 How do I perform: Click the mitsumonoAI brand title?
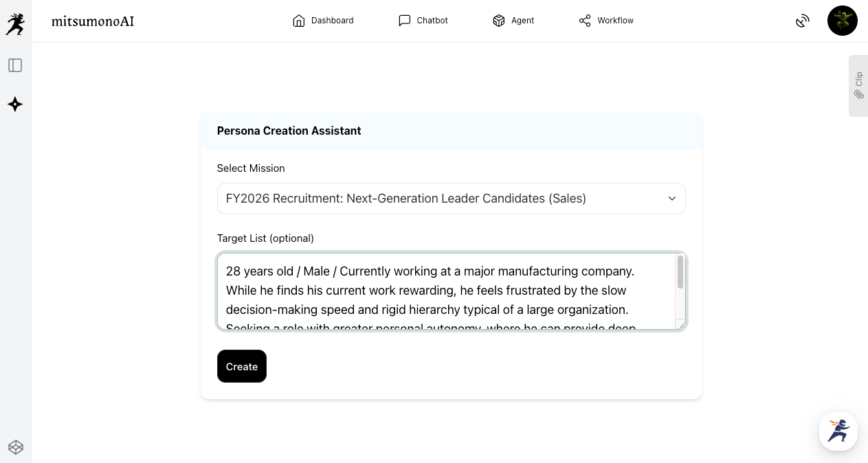pyautogui.click(x=93, y=21)
